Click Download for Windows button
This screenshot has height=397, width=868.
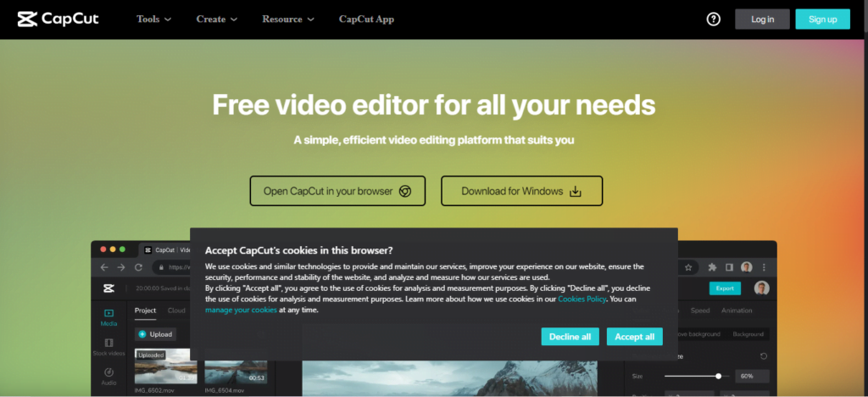tap(521, 191)
